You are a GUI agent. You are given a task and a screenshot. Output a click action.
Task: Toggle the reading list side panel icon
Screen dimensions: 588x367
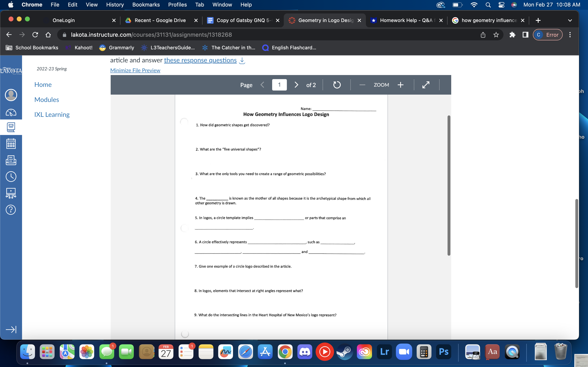(x=525, y=35)
